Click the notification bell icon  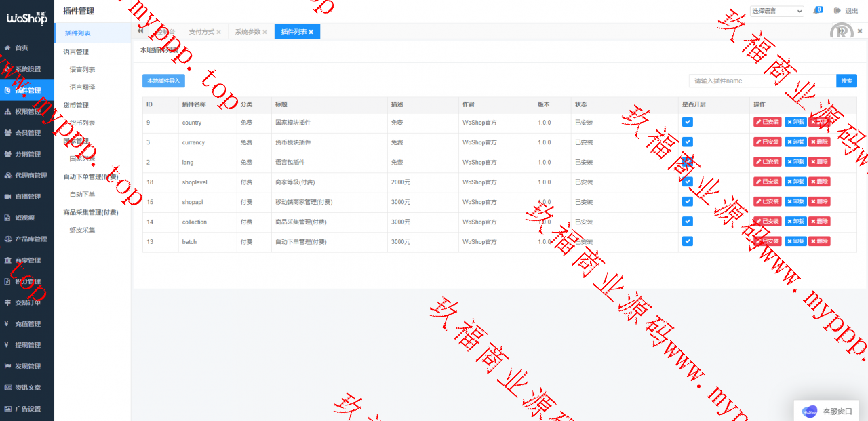click(x=816, y=11)
